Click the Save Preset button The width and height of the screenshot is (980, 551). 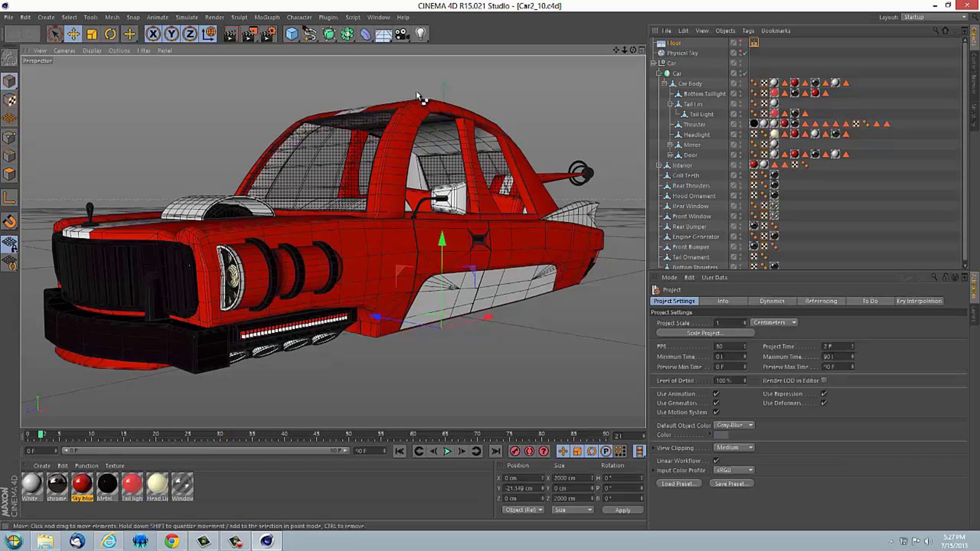click(x=732, y=484)
